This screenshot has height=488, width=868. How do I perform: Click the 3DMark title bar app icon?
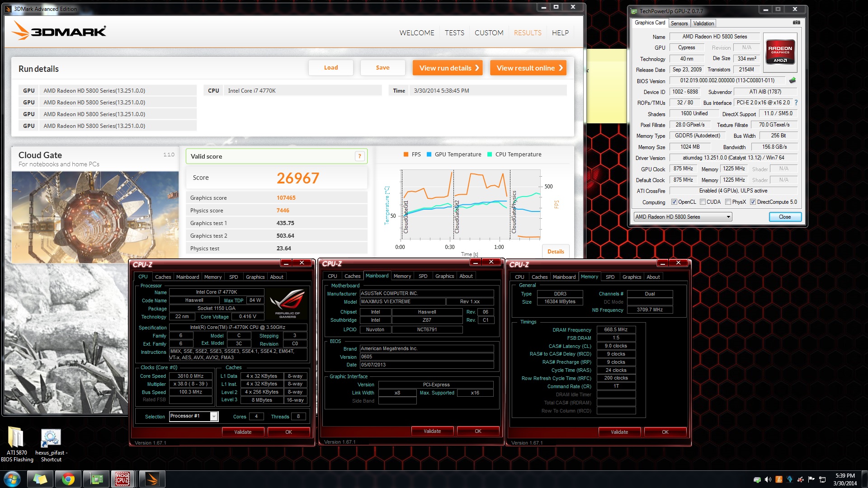pos(8,9)
